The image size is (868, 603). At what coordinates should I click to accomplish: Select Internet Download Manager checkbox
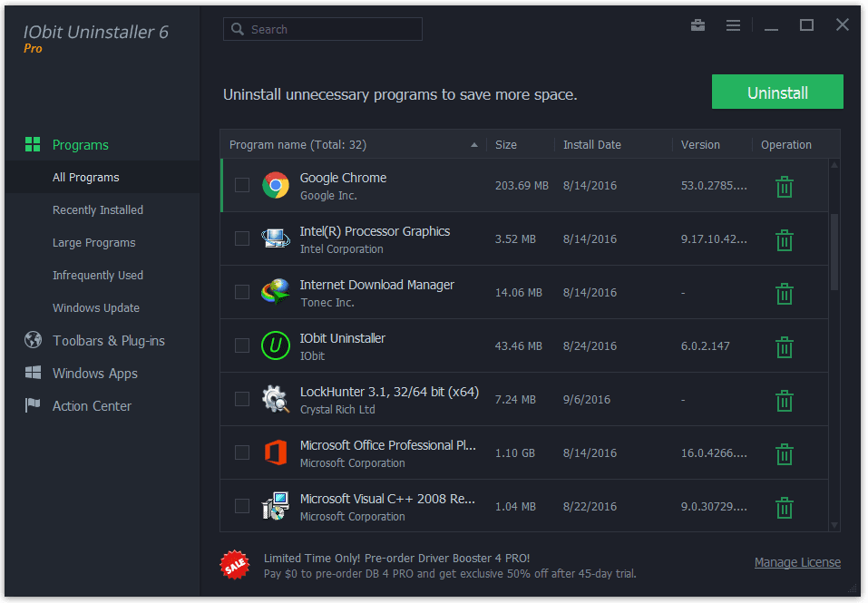coord(242,292)
